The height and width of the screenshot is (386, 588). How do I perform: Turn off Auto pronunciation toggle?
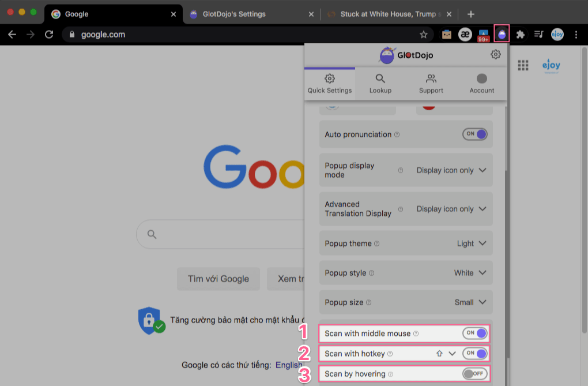pos(475,134)
